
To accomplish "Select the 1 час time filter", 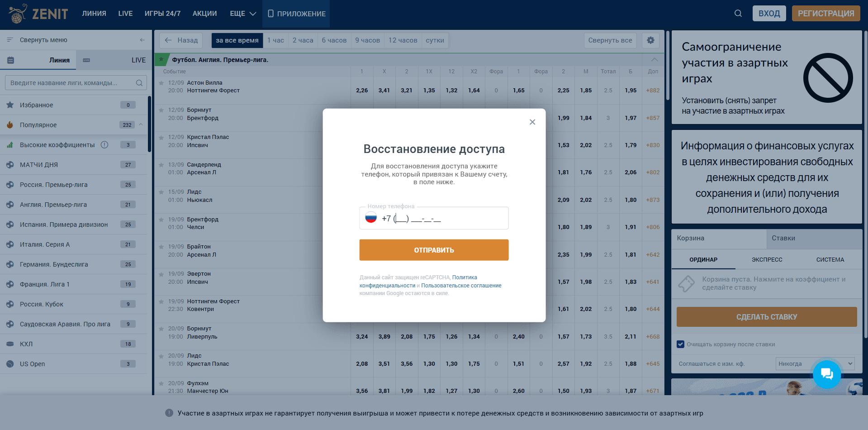I will [x=275, y=40].
